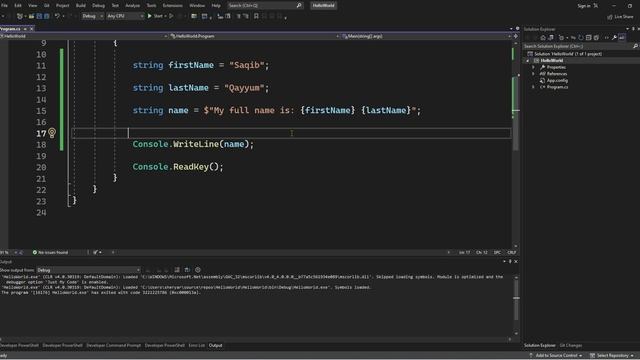This screenshot has height=360, width=640.
Task: Select App.config in Solution Explorer
Action: click(x=557, y=80)
